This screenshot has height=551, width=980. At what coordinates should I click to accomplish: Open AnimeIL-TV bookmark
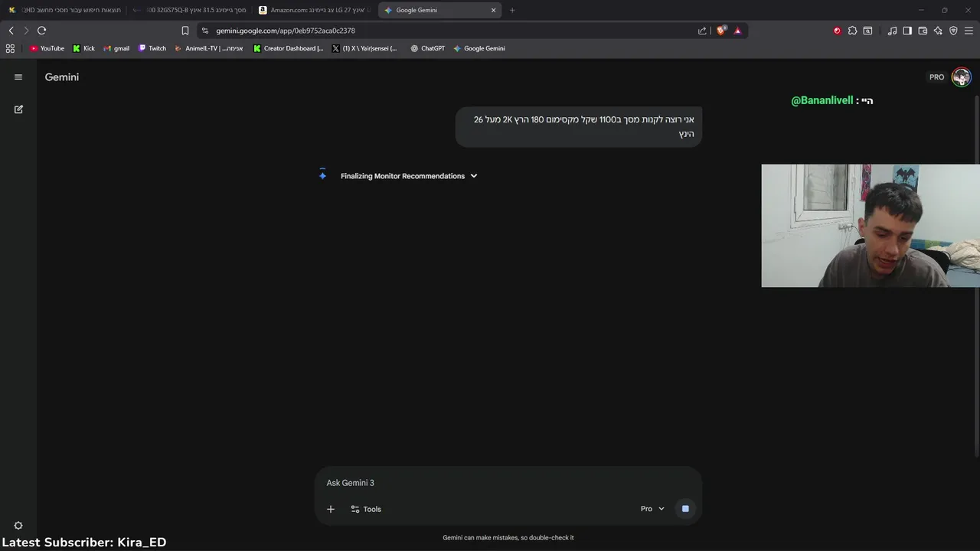point(209,48)
